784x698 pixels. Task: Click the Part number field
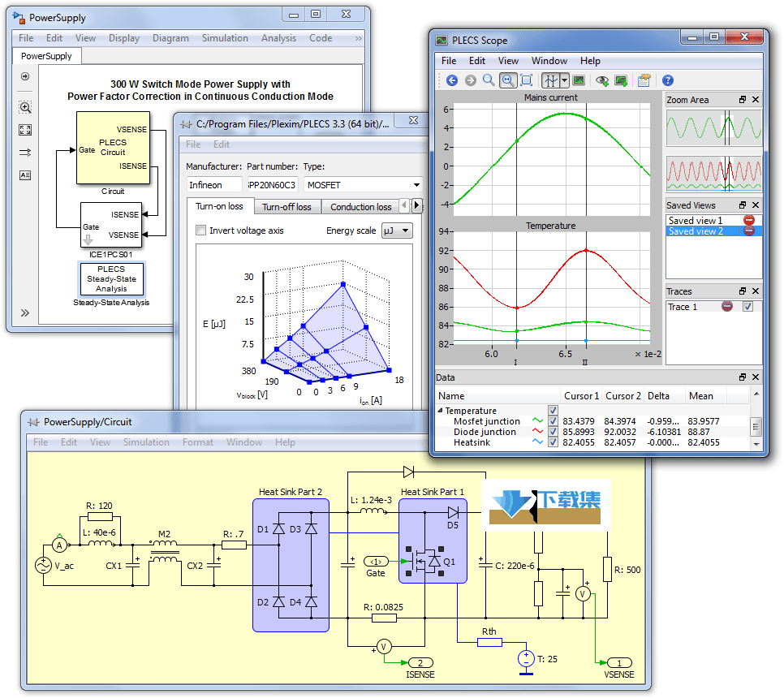[273, 185]
